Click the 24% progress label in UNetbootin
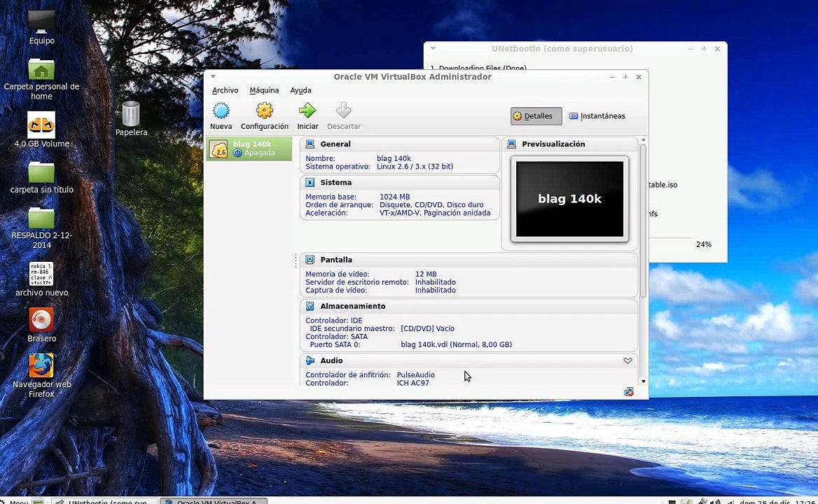The width and height of the screenshot is (818, 504). pyautogui.click(x=703, y=244)
